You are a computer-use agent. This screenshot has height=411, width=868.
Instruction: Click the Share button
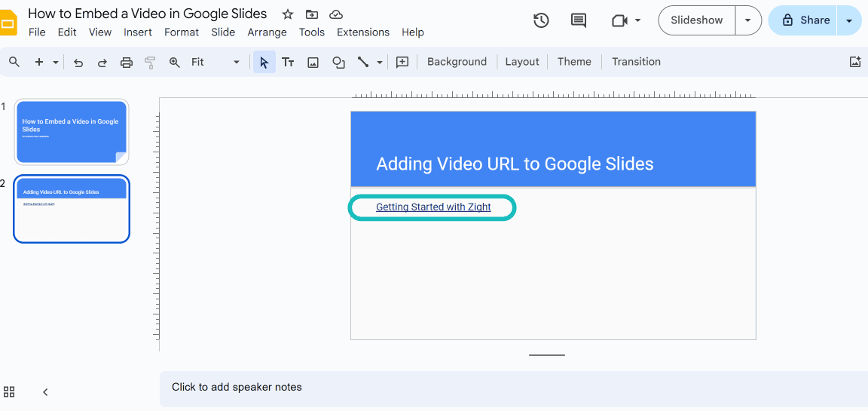tap(805, 20)
